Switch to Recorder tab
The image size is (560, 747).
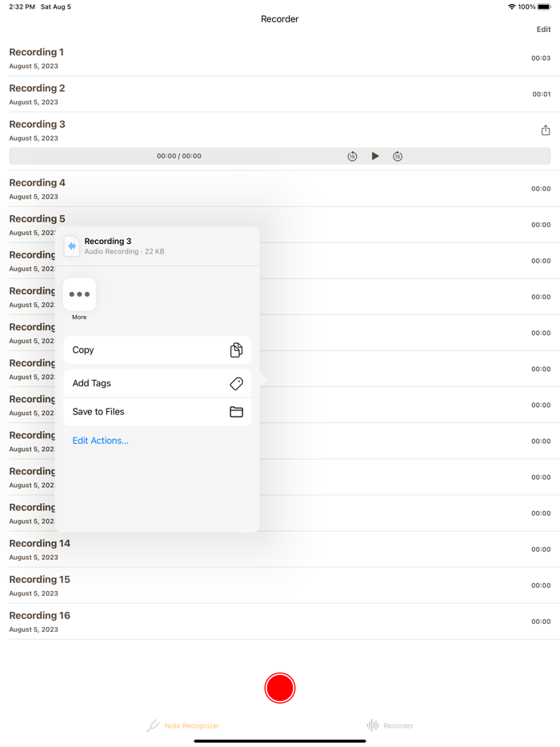coord(390,725)
